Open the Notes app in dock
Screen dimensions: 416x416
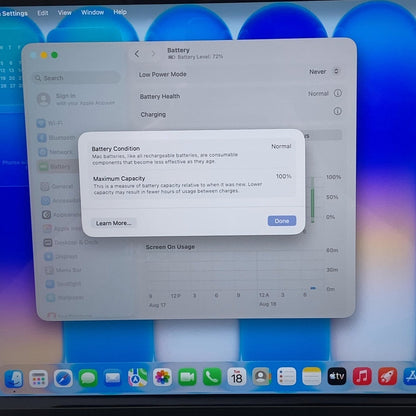tap(312, 376)
